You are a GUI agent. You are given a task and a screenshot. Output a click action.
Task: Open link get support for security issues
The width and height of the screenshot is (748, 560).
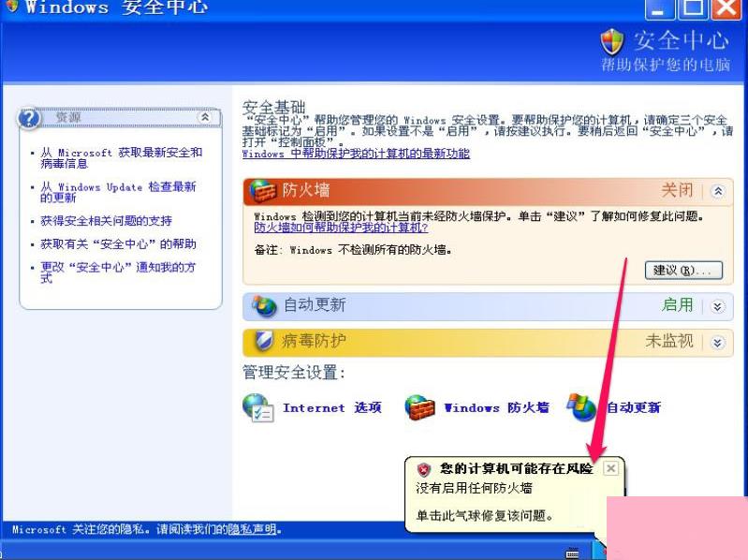coord(106,221)
